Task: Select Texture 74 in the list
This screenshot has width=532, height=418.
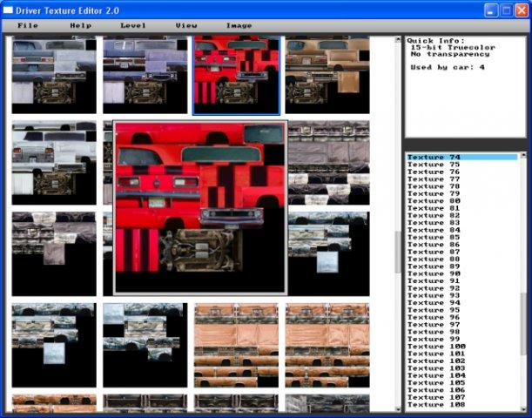Action: click(x=462, y=157)
